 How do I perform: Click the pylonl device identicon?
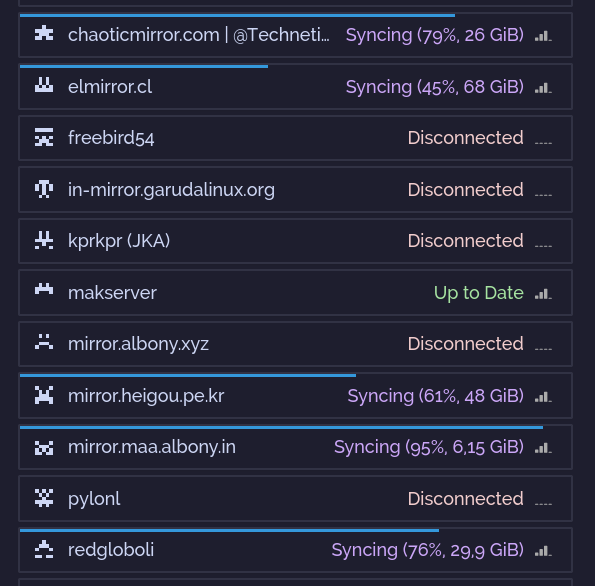44,498
